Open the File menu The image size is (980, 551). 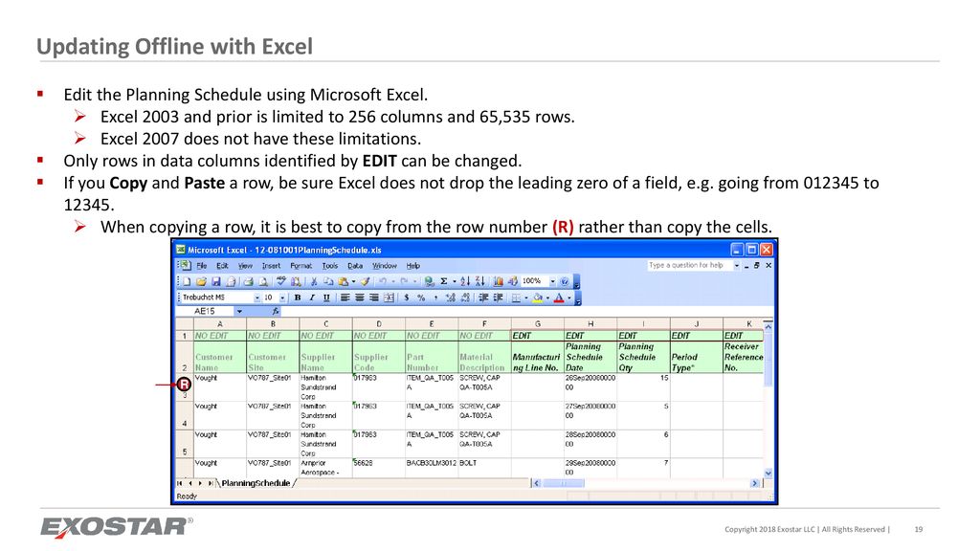point(202,266)
